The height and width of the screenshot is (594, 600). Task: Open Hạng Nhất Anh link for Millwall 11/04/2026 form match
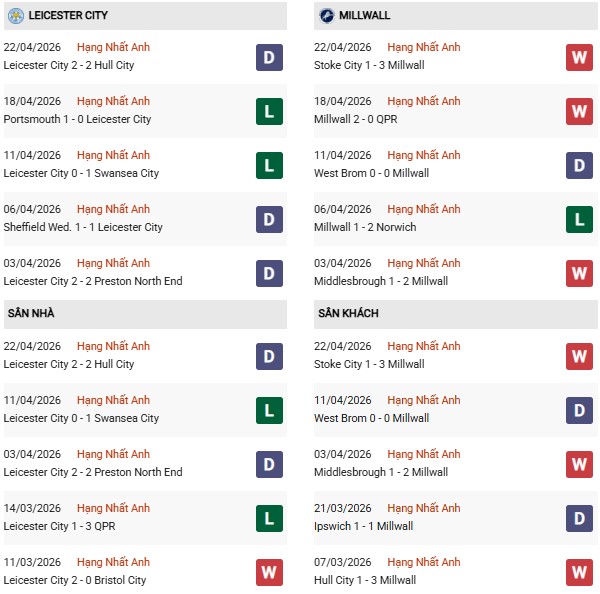[424, 155]
